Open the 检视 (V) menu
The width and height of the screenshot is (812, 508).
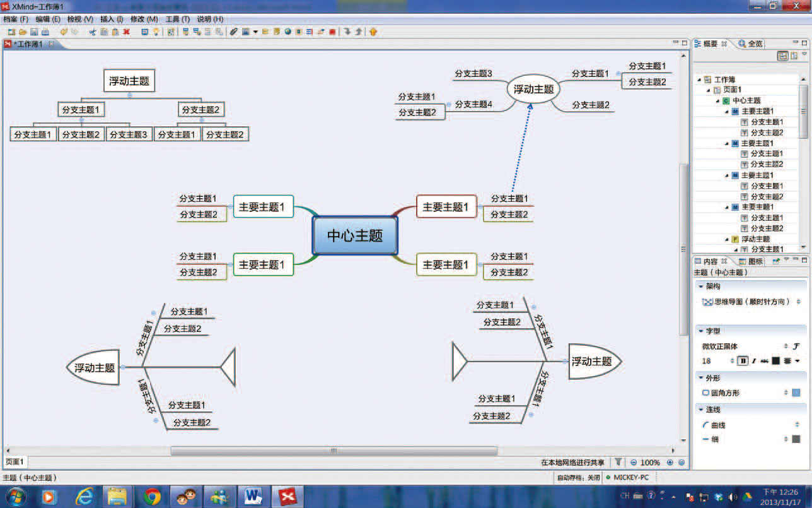coord(80,20)
